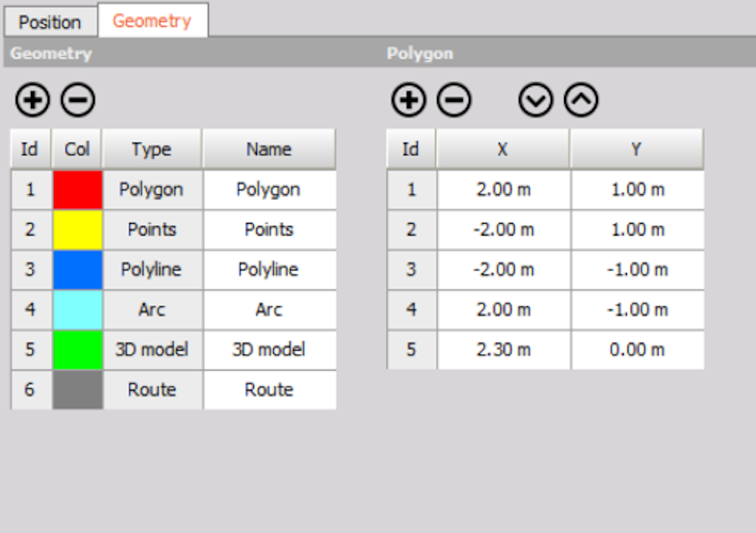Edit vertex 5 Y value 0.00 m
Image resolution: width=756 pixels, height=533 pixels.
pyautogui.click(x=638, y=349)
